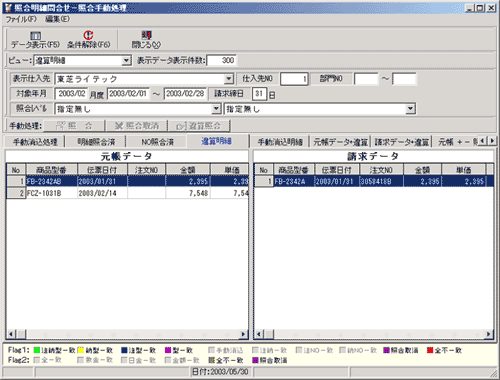The image size is (500, 380).
Task: Expand the second 指定無し dropdown on the right
Action: point(410,109)
